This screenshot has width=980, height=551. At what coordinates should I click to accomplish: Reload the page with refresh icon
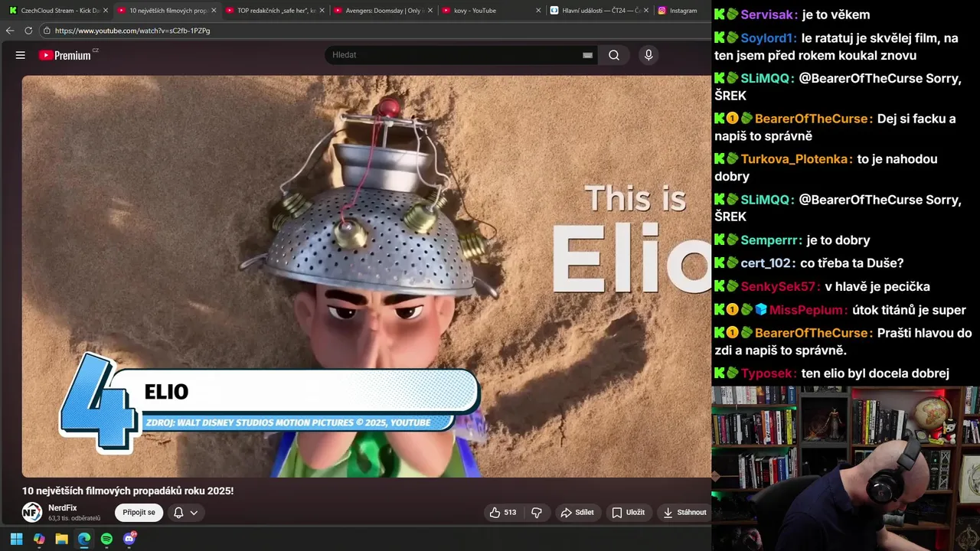point(28,31)
